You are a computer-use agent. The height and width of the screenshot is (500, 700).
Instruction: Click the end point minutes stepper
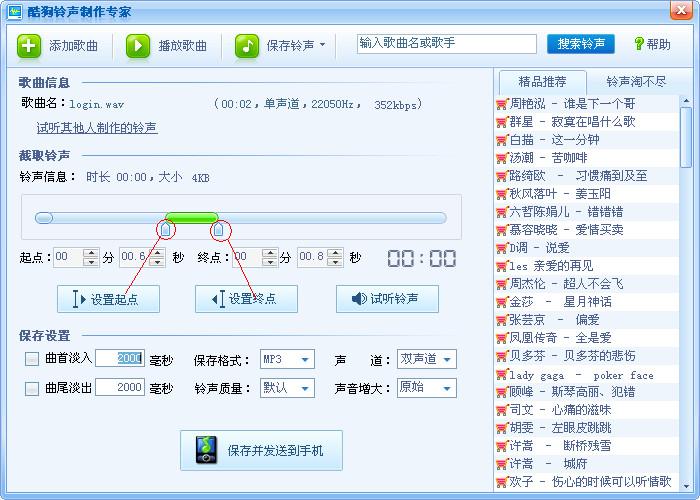pyautogui.click(x=270, y=258)
